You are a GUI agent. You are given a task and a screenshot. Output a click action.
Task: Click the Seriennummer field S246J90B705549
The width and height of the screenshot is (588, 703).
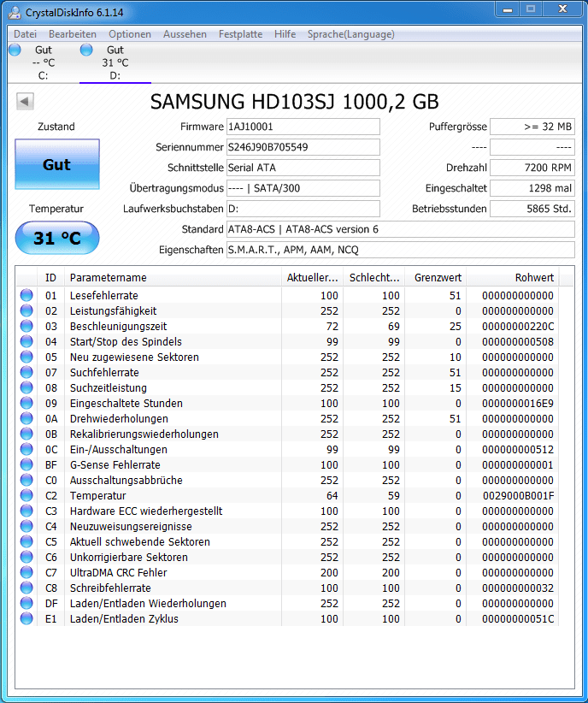(x=303, y=147)
